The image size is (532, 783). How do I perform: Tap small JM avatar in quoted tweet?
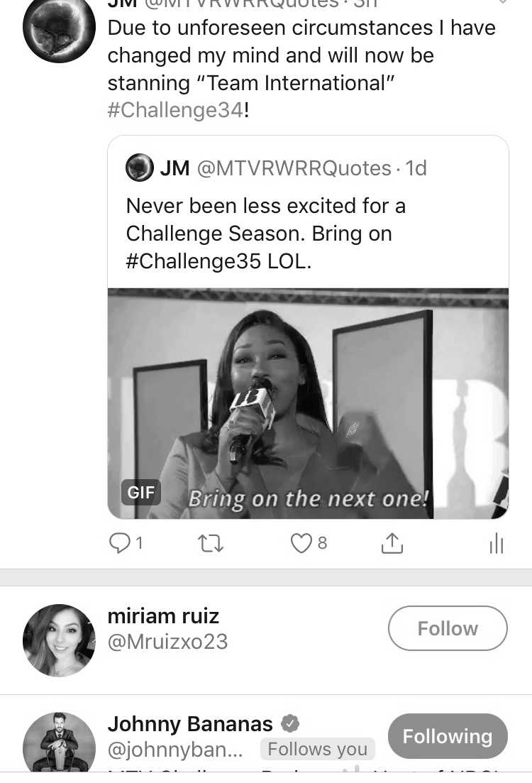(x=139, y=168)
